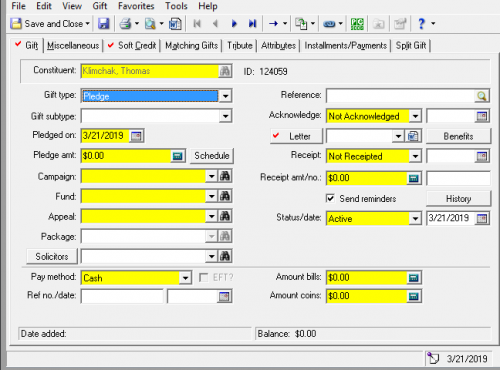
Task: Expand Fund dropdown arrow
Action: coord(212,196)
